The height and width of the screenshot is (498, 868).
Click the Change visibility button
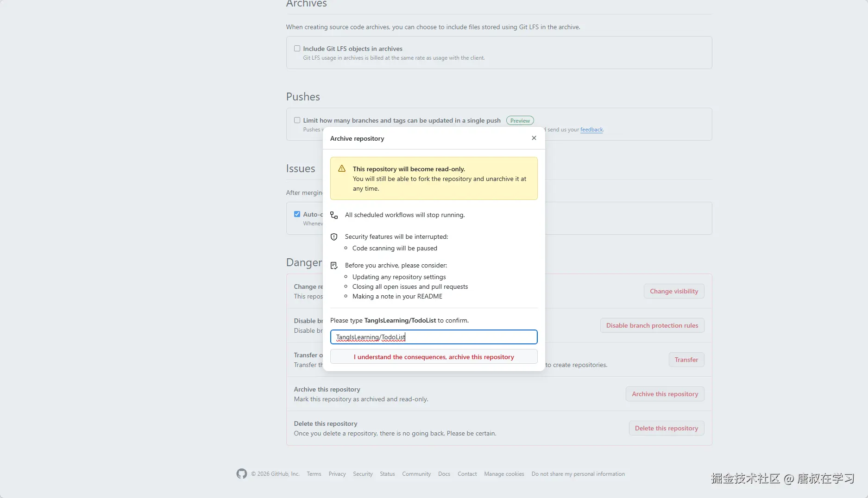click(674, 291)
